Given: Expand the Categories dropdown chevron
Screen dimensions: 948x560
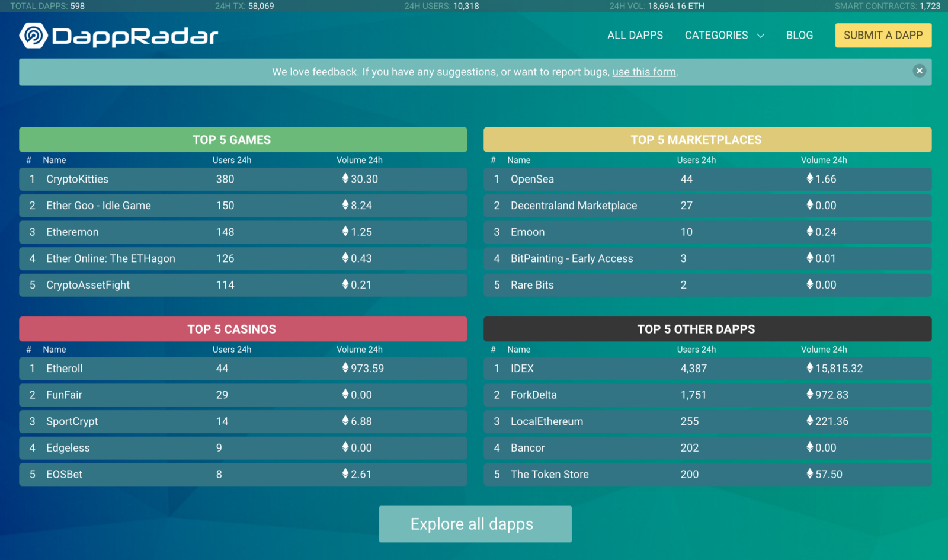Looking at the screenshot, I should point(761,36).
